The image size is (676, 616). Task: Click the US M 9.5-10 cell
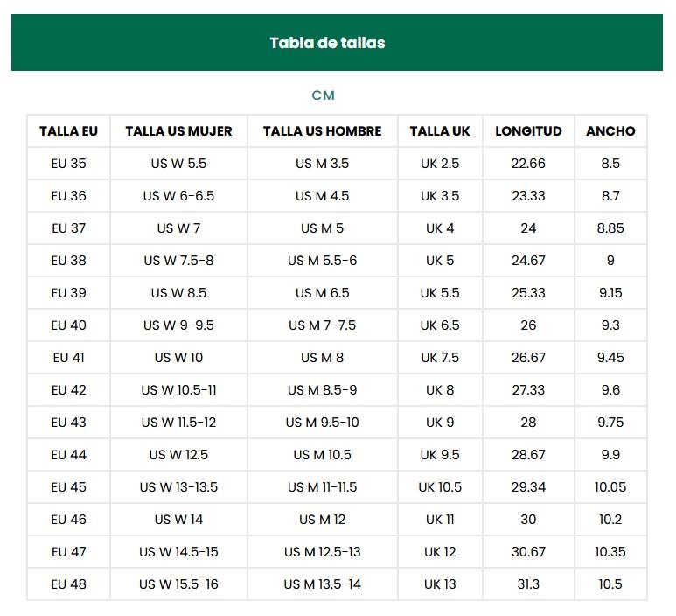pos(322,423)
